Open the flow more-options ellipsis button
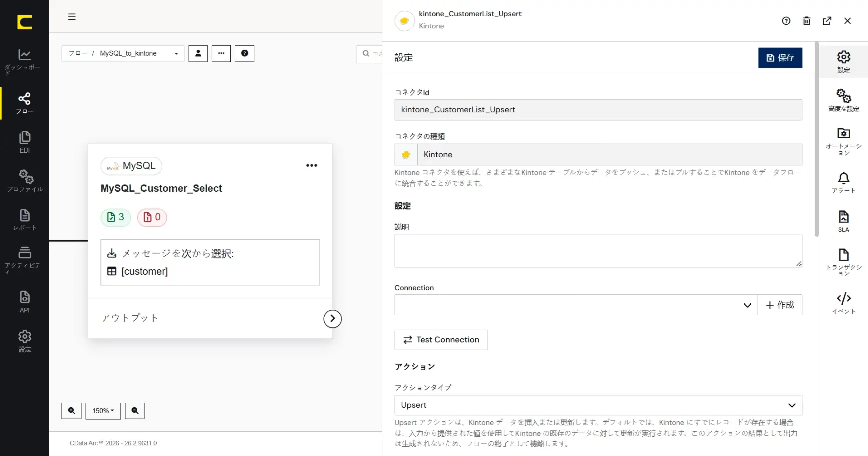868x456 pixels. [221, 53]
